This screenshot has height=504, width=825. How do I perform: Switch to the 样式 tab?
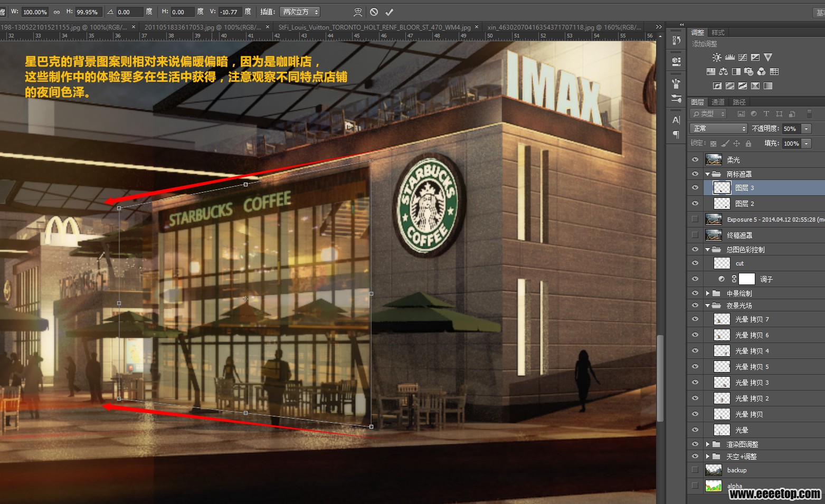click(x=718, y=32)
